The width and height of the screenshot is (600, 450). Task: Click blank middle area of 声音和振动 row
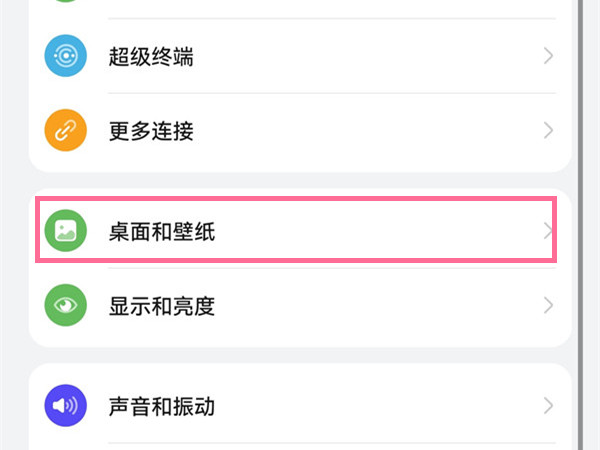[x=380, y=406]
